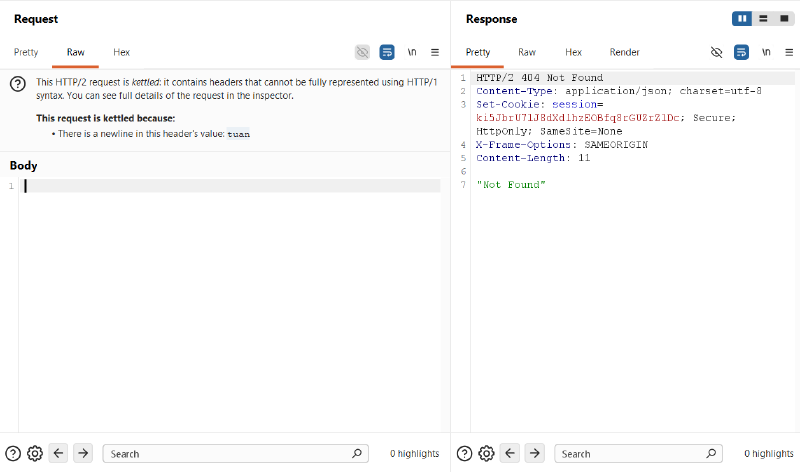Click the Content-Length: 11 header line
Image resolution: width=800 pixels, height=472 pixels.
(533, 158)
